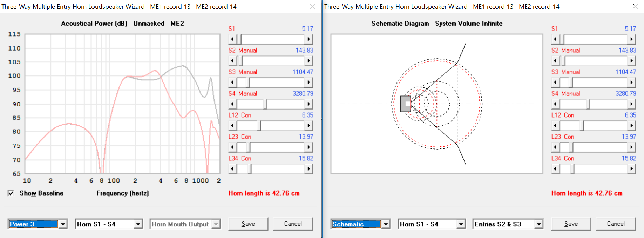This screenshot has width=644, height=238.
Task: Save settings in the power window
Action: [248, 224]
